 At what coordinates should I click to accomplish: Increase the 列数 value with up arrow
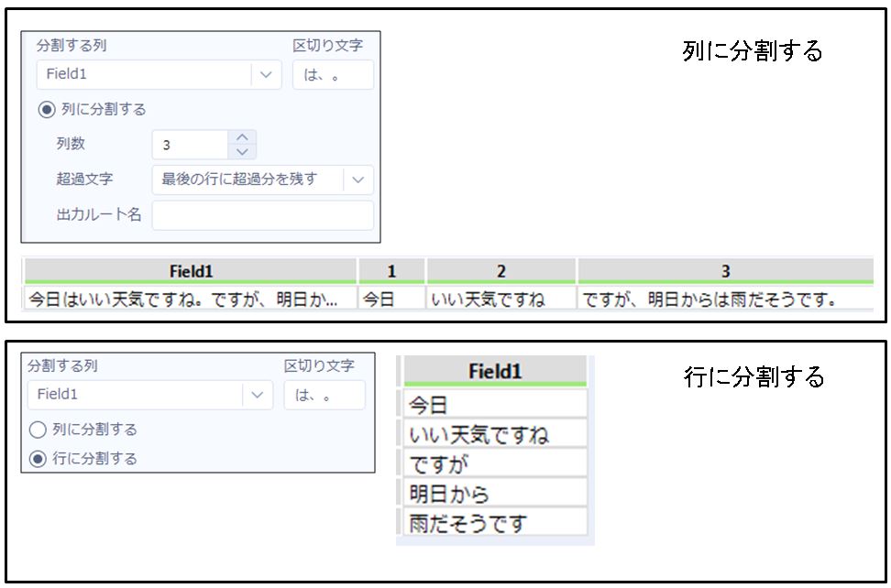pyautogui.click(x=242, y=137)
